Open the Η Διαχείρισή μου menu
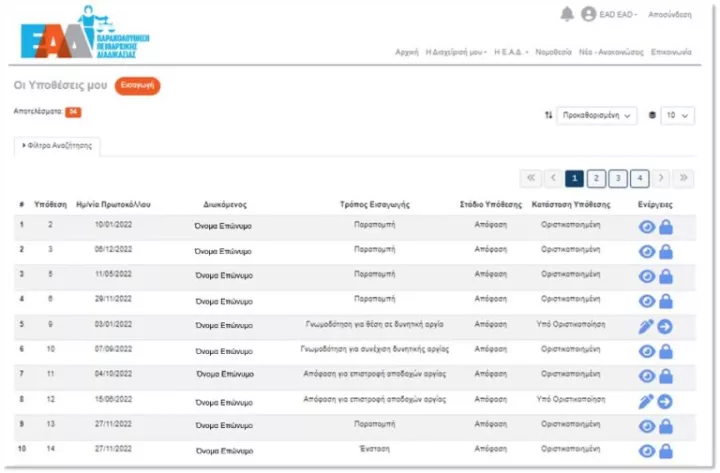Viewport: 720px width, 473px height. point(456,51)
